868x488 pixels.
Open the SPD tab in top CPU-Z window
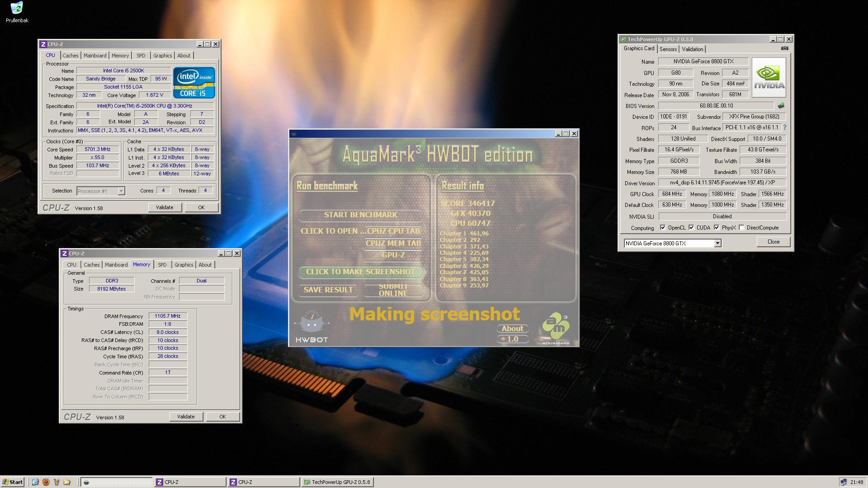pyautogui.click(x=141, y=56)
